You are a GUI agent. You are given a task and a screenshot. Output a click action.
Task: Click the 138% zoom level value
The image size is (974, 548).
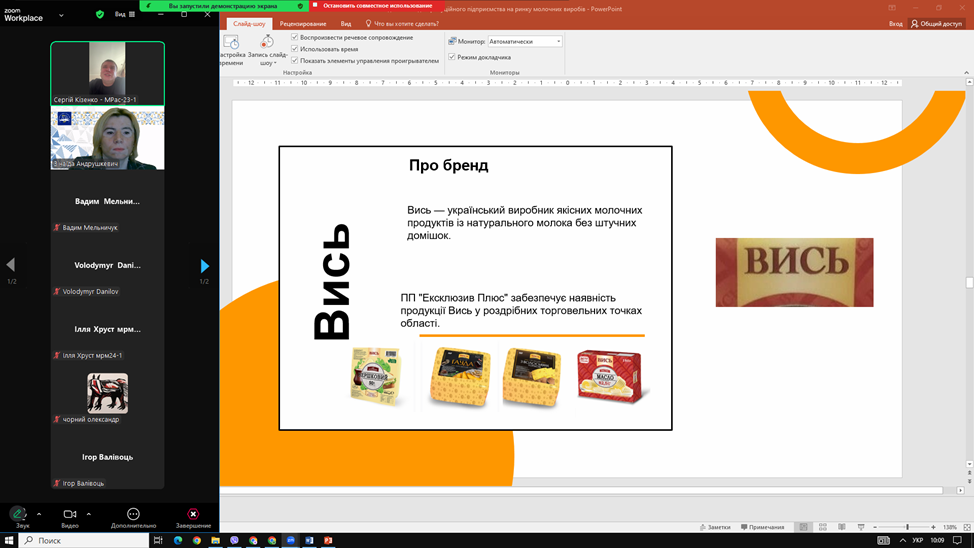tap(950, 527)
